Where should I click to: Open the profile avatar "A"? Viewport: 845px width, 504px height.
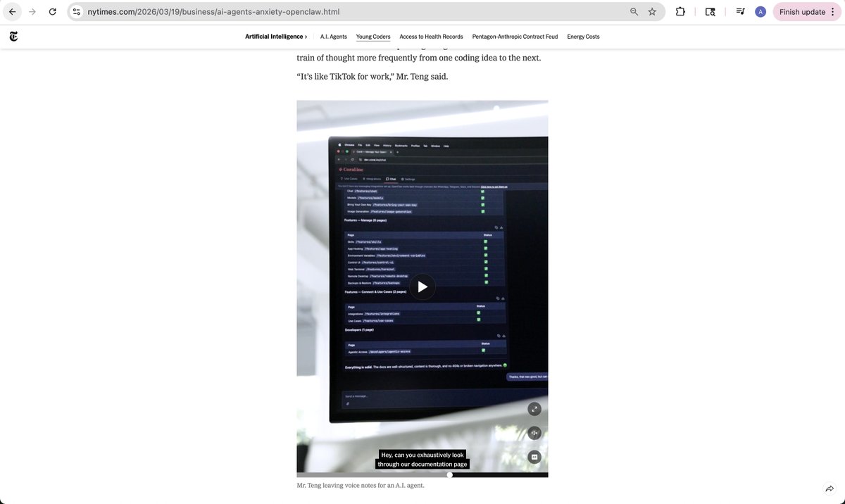(x=760, y=12)
